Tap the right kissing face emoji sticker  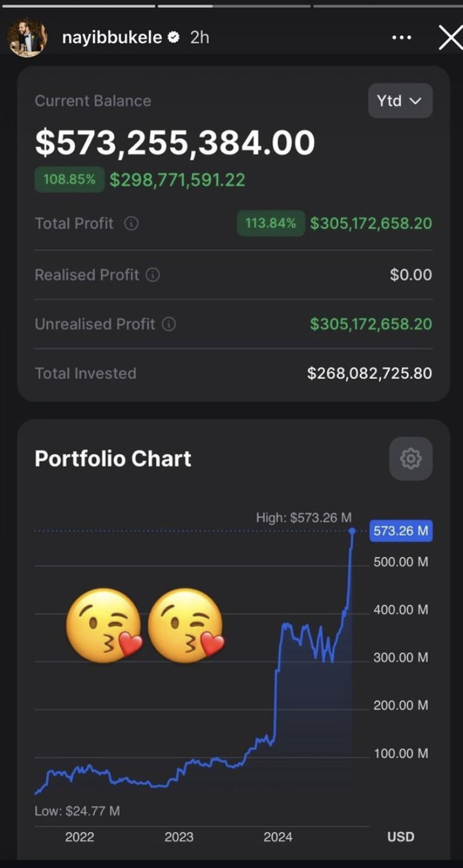[186, 626]
